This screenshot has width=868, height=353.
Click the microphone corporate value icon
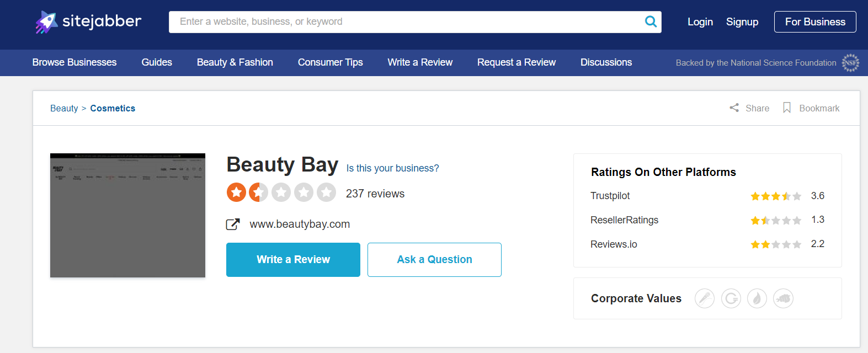pos(705,298)
